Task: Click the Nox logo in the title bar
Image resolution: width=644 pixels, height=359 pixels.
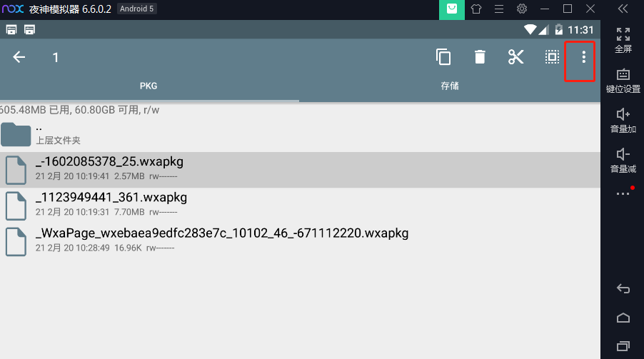Action: [13, 9]
